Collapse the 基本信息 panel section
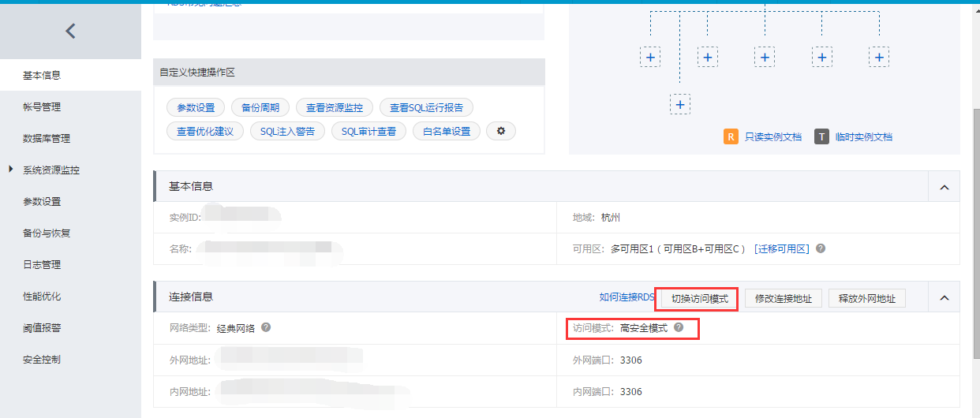Image resolution: width=980 pixels, height=418 pixels. pos(944,187)
